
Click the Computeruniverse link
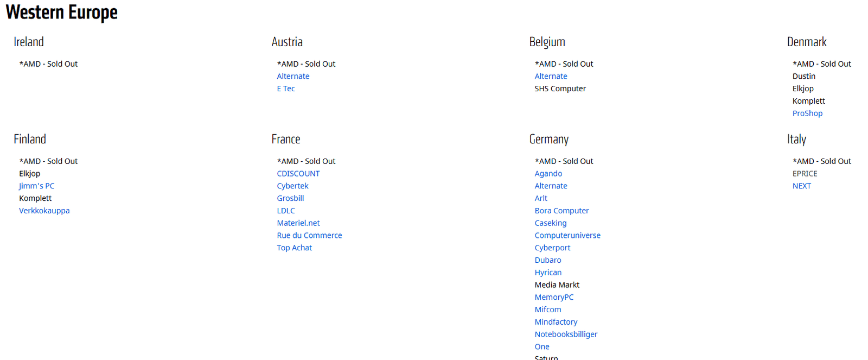[x=567, y=236]
